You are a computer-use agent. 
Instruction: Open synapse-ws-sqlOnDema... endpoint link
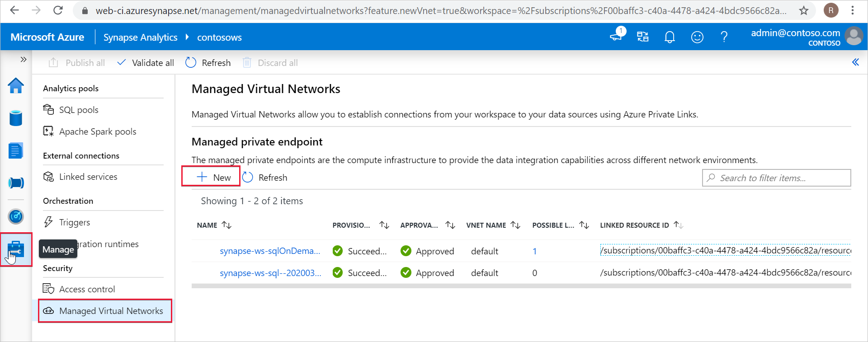(270, 251)
